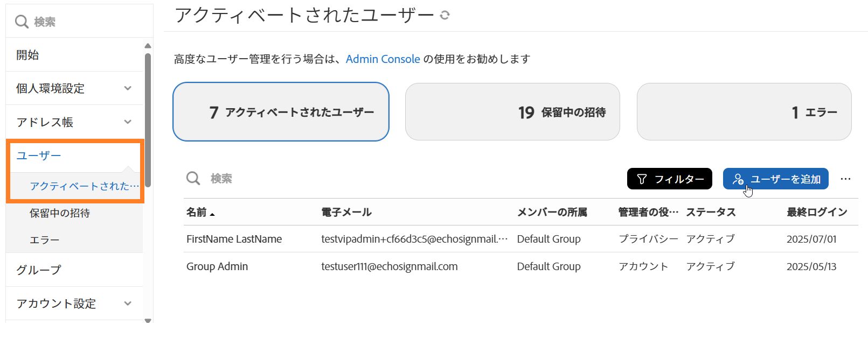Select ユーザー in the sidebar
The image size is (868, 346).
pyautogui.click(x=39, y=156)
